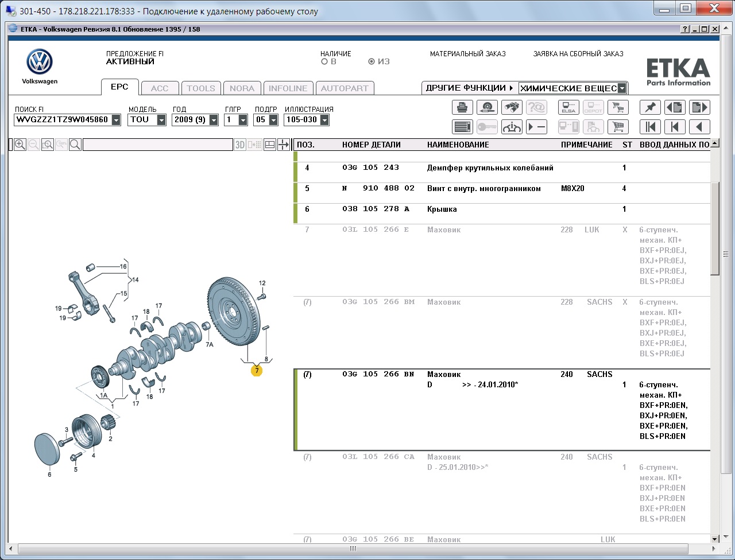The height and width of the screenshot is (560, 735).
Task: Click the ПРИМЕЧАНИЕ column header
Action: point(587,145)
